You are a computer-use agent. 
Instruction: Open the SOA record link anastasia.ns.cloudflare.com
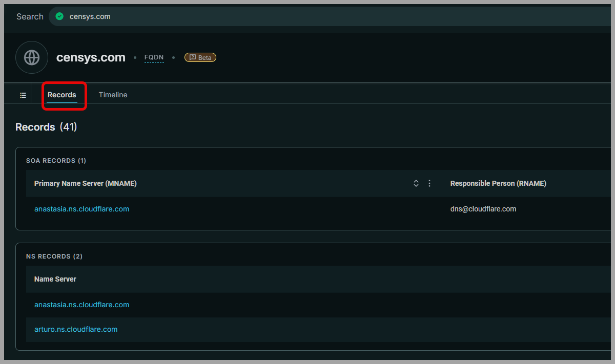(x=81, y=209)
